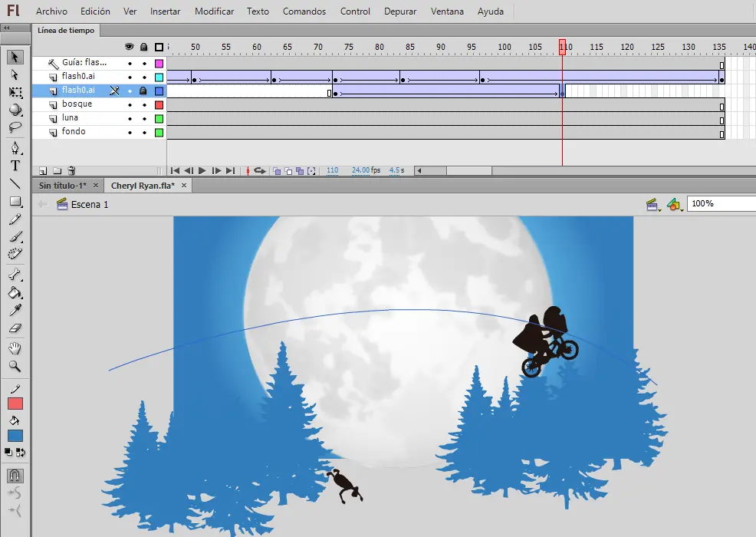Image resolution: width=756 pixels, height=537 pixels.
Task: Click the delete layer trash icon
Action: click(x=71, y=170)
